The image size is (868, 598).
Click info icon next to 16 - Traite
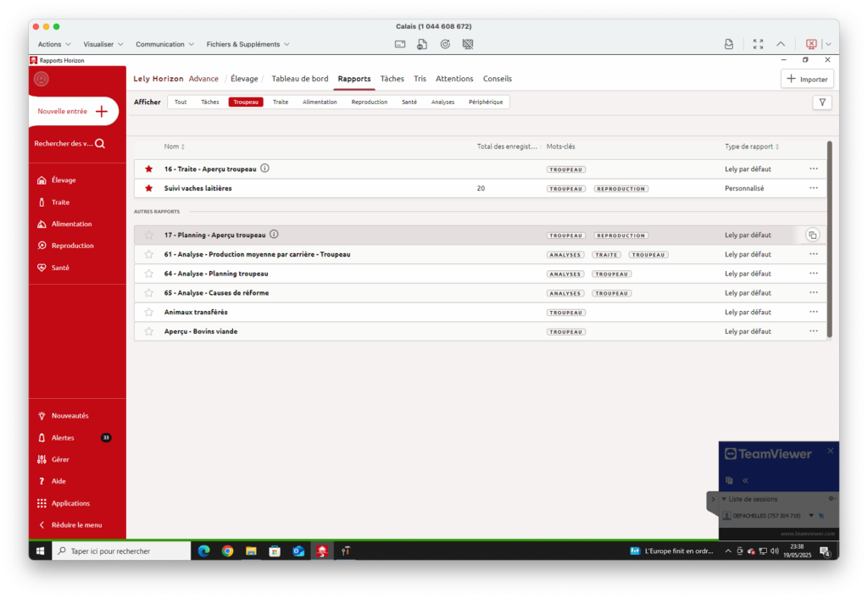(264, 169)
